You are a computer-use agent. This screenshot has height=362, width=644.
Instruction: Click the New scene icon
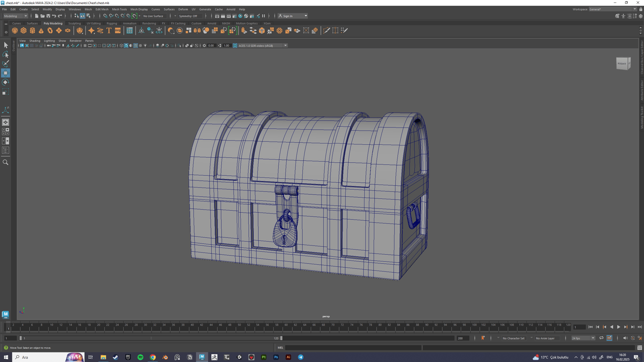point(36,16)
